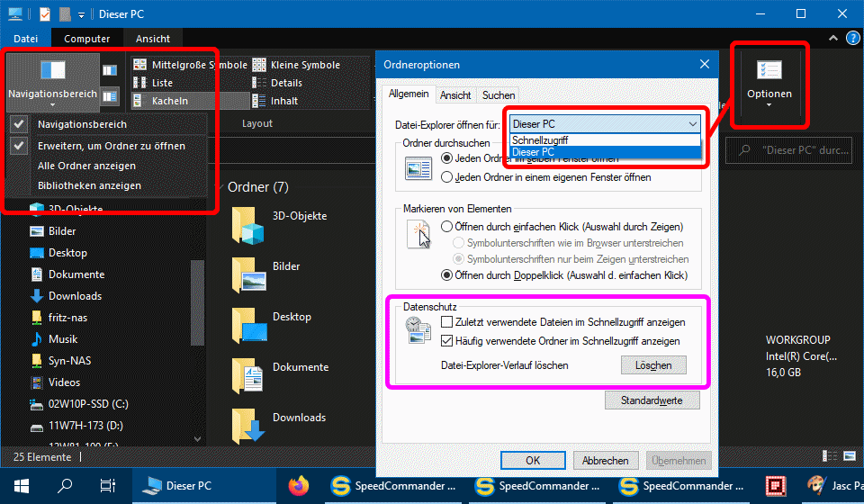Viewport: 864px width, 504px height.
Task: Enable Zuletzt verwendete Dateien checkbox
Action: point(448,322)
